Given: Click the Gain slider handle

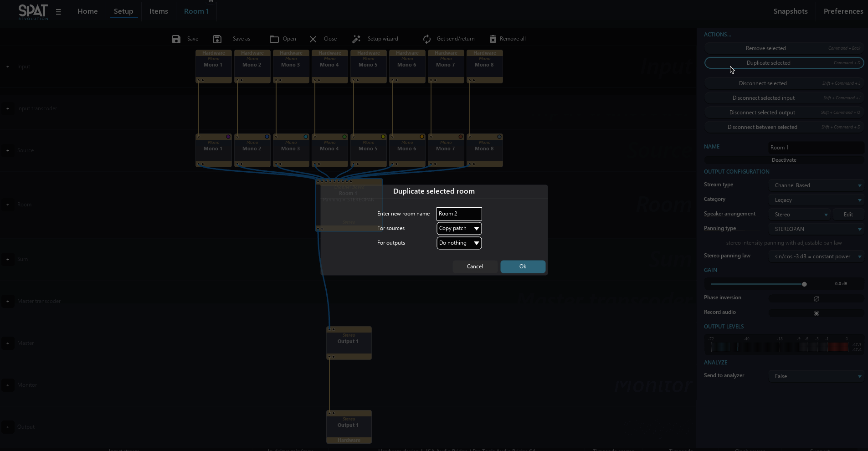Looking at the screenshot, I should pos(804,284).
